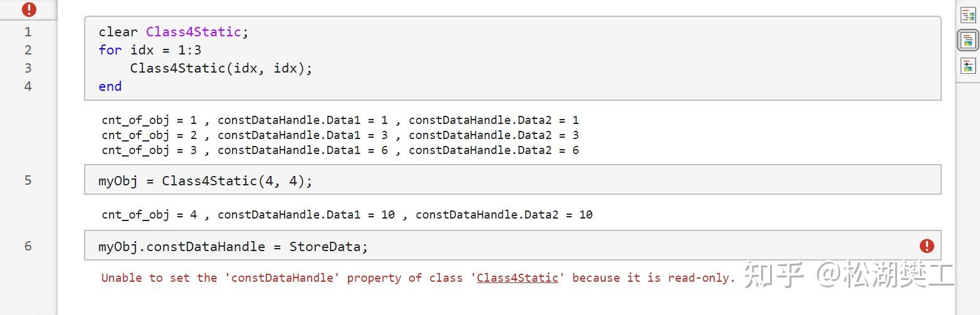Click the Class4Static(idx, idx); code line
The width and height of the screenshot is (980, 315).
221,68
